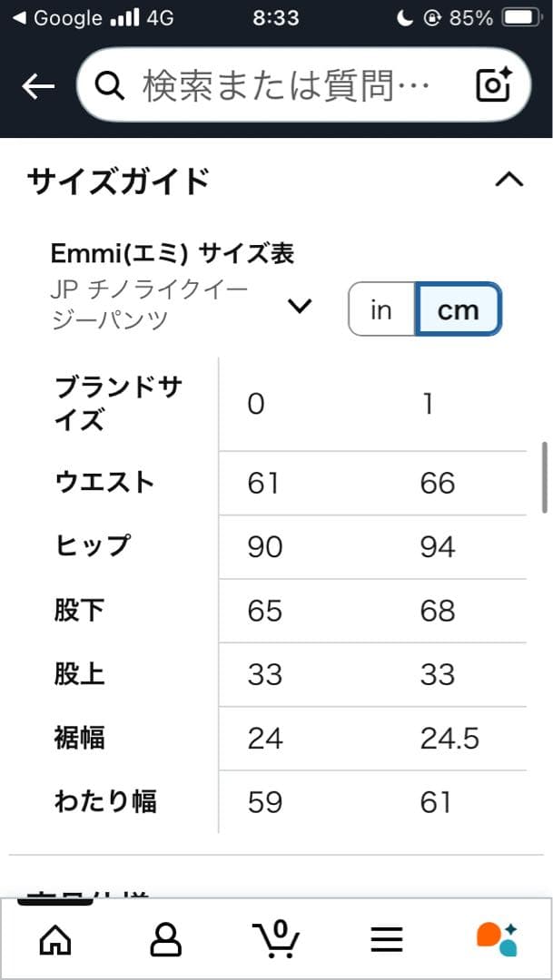
Task: Open the profile icon in bottom nav
Action: [x=166, y=938]
